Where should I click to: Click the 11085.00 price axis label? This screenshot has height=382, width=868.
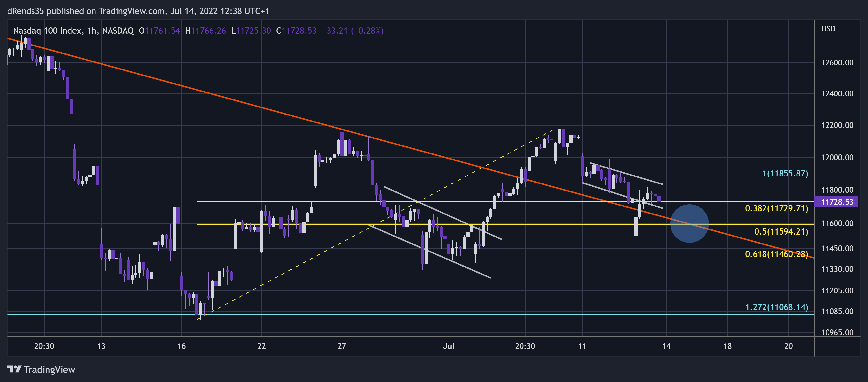click(x=837, y=311)
